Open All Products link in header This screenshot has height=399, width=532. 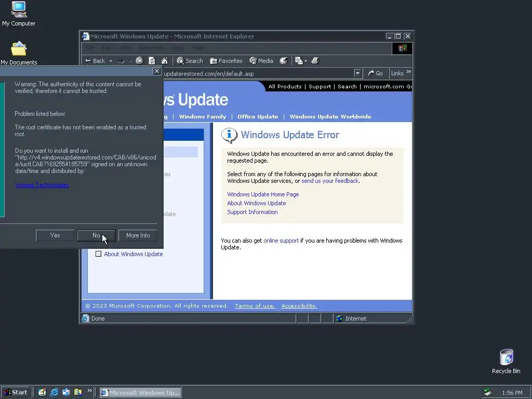285,87
